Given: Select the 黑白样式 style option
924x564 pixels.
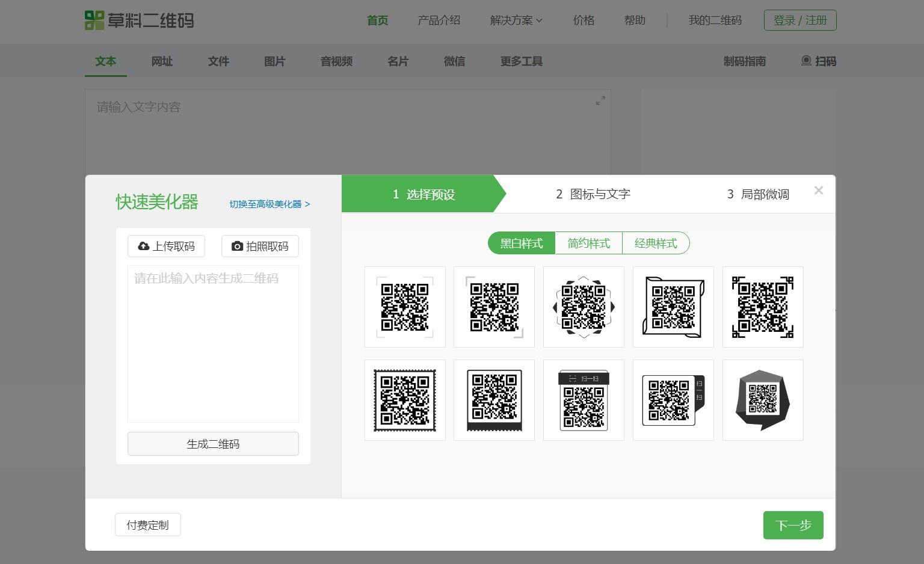Looking at the screenshot, I should pyautogui.click(x=521, y=243).
